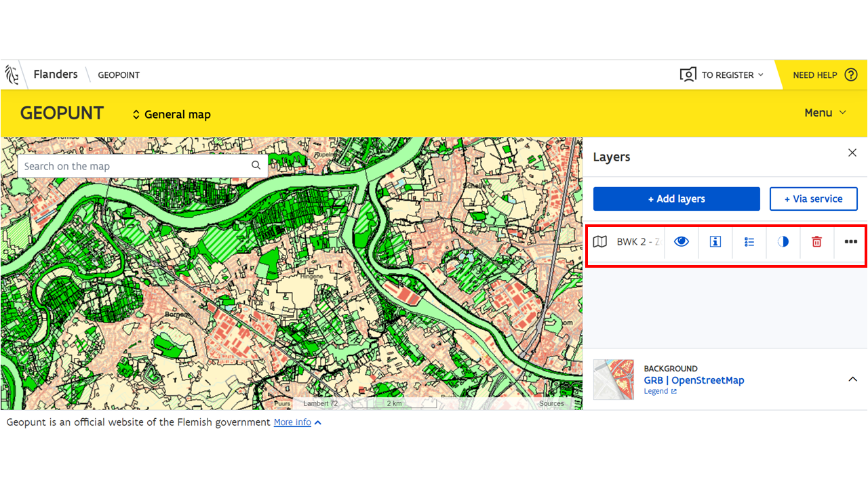Expand the TO REGISTER dropdown

pyautogui.click(x=732, y=75)
